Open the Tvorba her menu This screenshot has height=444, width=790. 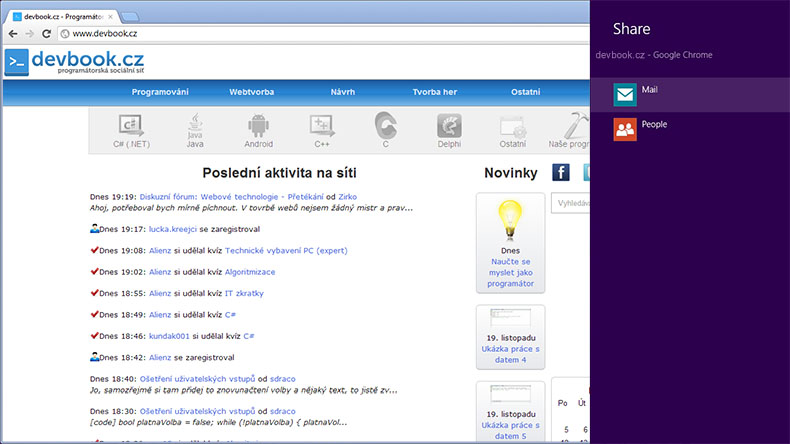pyautogui.click(x=434, y=92)
